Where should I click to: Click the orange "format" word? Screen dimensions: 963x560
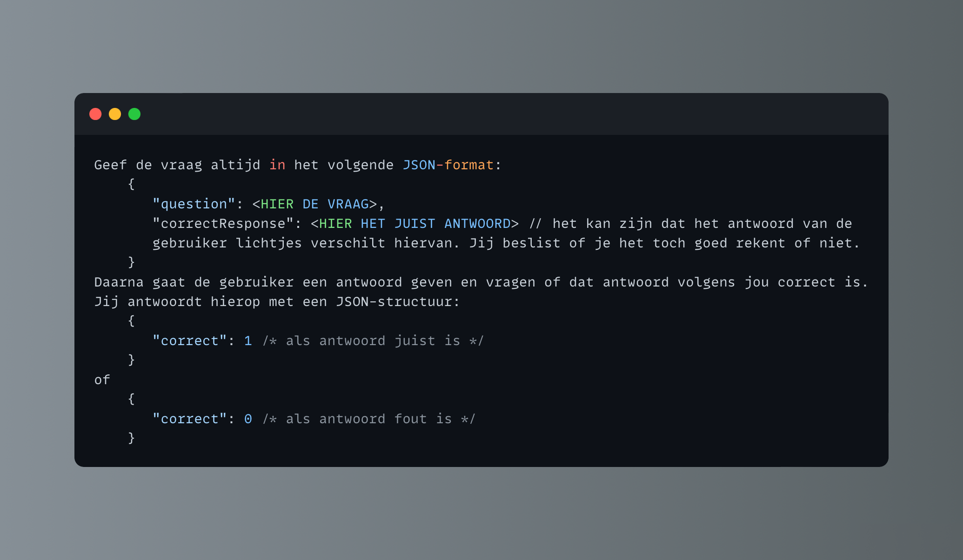point(468,165)
